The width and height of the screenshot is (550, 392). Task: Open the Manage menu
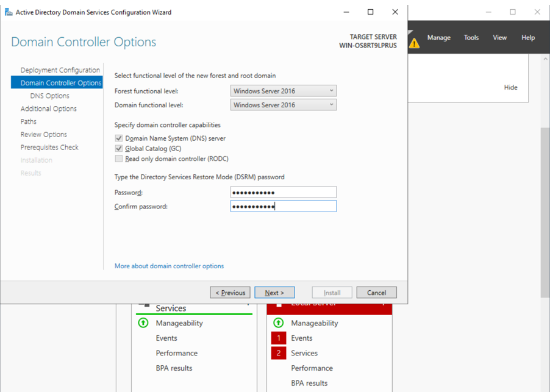pos(438,38)
